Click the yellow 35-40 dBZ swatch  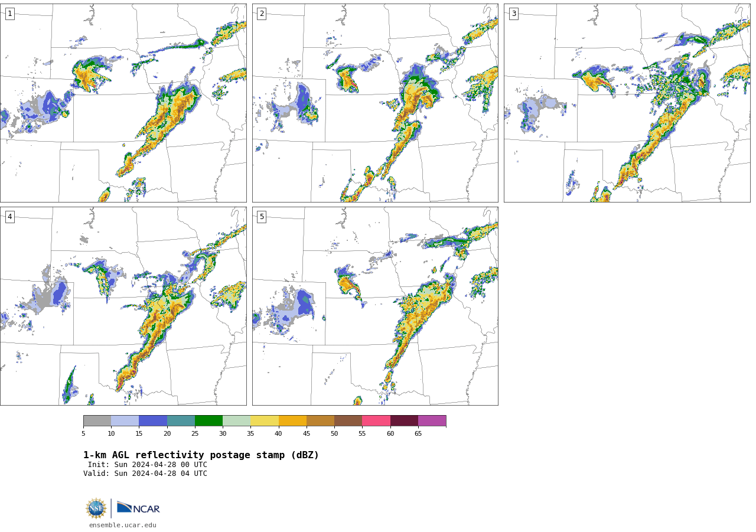click(x=265, y=421)
